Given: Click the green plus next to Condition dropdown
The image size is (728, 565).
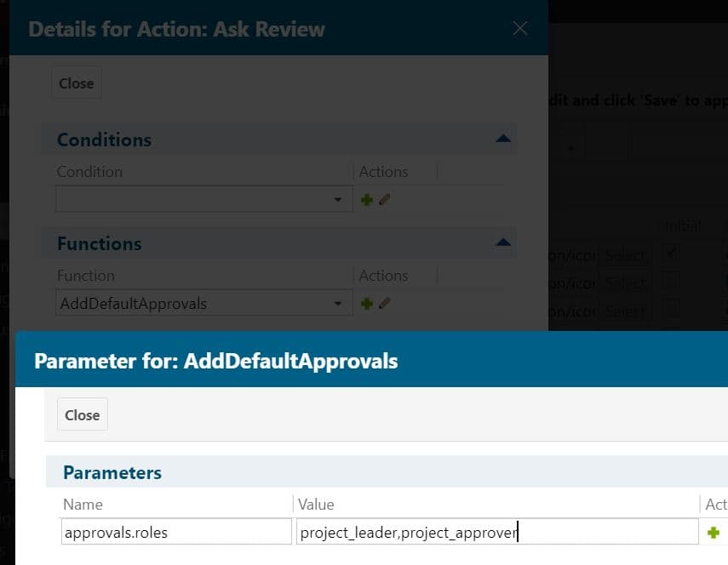Looking at the screenshot, I should pos(367,200).
